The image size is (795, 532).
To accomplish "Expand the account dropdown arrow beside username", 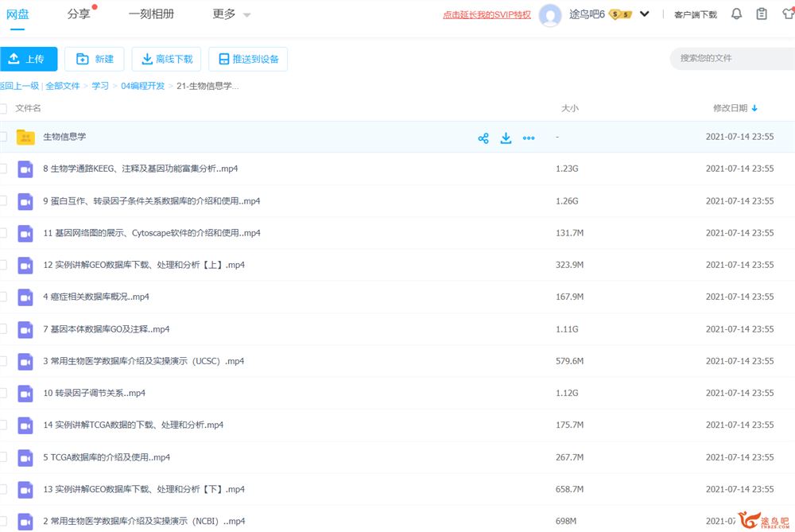I will tap(645, 14).
